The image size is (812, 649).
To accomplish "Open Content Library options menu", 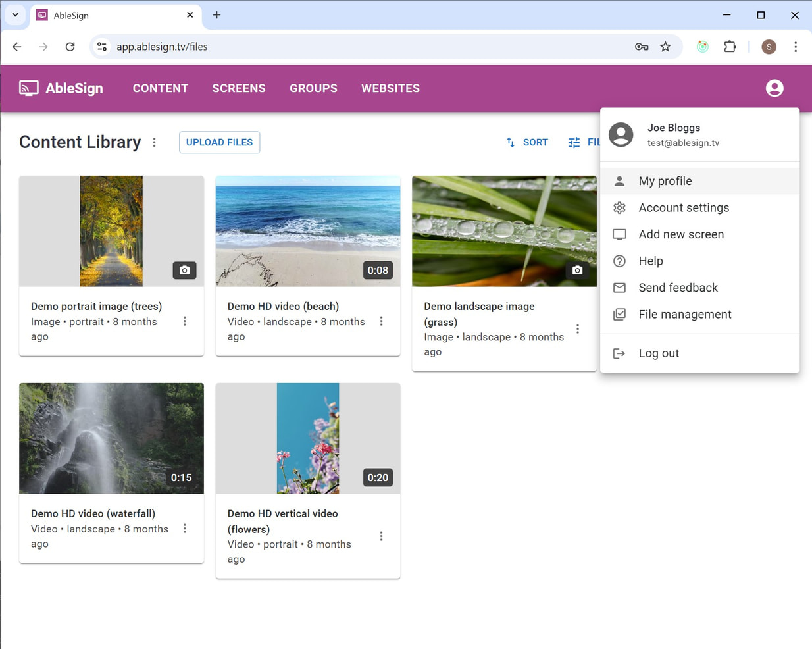I will click(154, 142).
